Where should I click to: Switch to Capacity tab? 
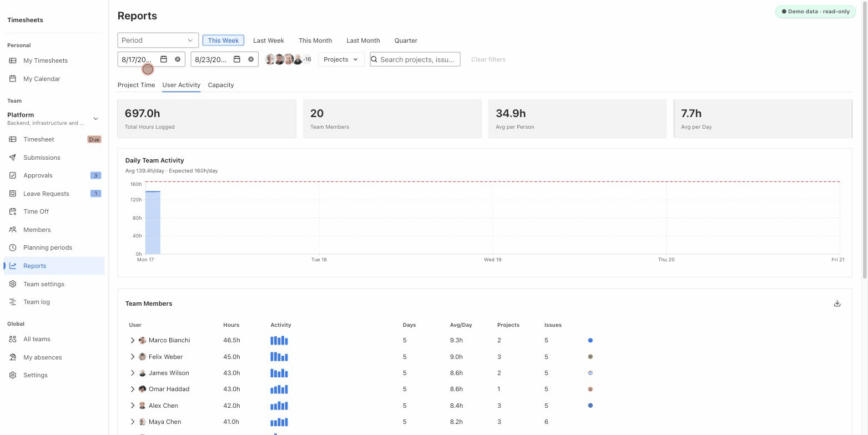pos(221,85)
